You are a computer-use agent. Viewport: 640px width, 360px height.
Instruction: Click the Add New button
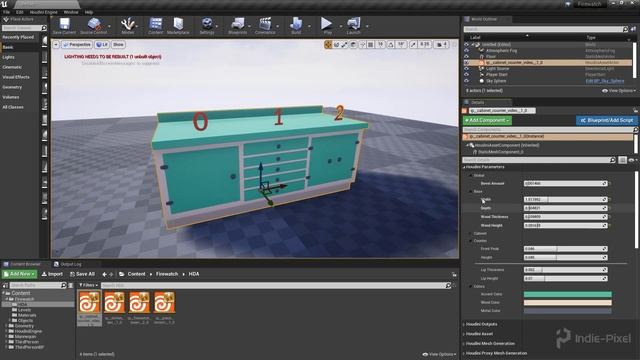point(19,274)
